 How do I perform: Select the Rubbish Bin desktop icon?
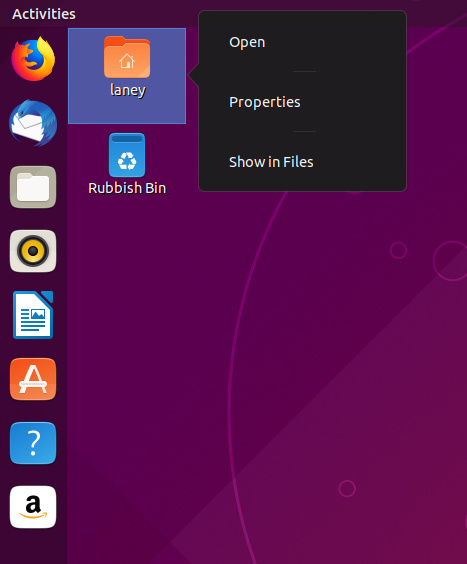127,155
